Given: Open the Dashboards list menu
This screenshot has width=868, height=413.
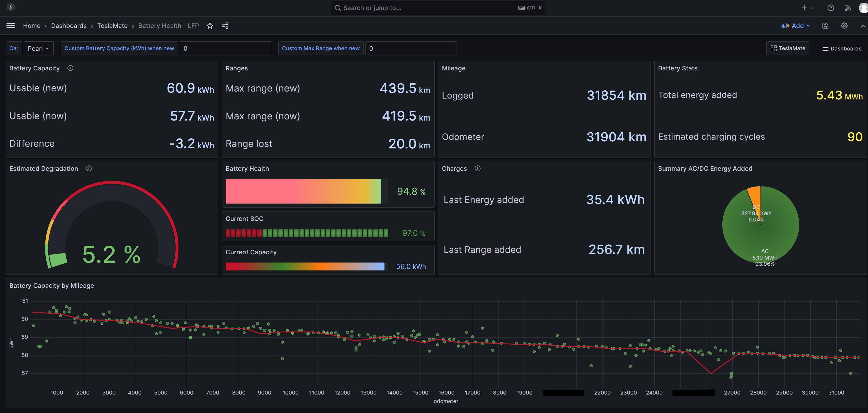Looking at the screenshot, I should 842,49.
